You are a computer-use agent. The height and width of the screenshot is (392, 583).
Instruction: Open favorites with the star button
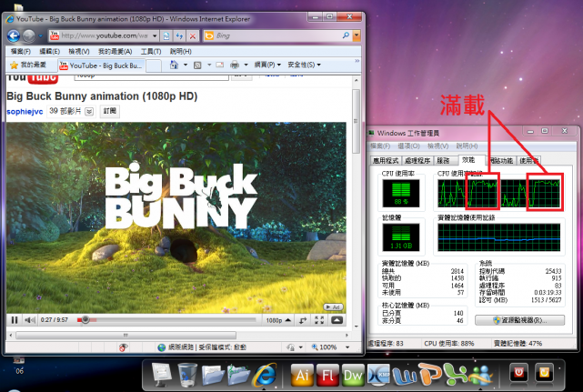coord(28,65)
